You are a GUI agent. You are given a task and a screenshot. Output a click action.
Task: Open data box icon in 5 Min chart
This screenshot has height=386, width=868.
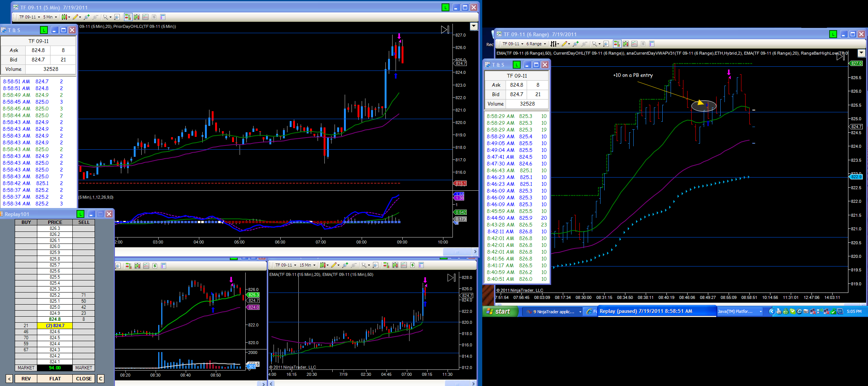(136, 17)
